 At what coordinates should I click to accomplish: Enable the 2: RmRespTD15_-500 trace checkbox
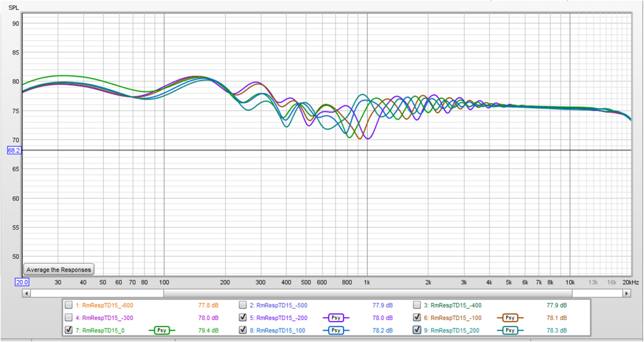[x=243, y=305]
